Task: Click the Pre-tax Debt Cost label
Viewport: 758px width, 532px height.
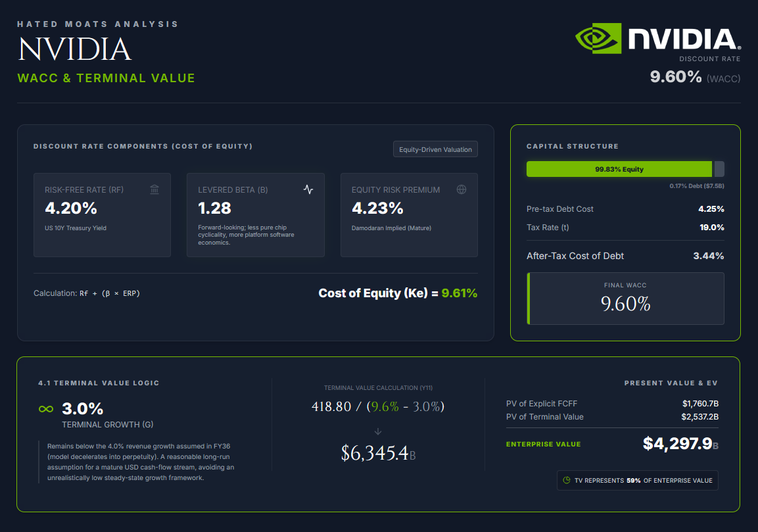Action: (x=560, y=209)
